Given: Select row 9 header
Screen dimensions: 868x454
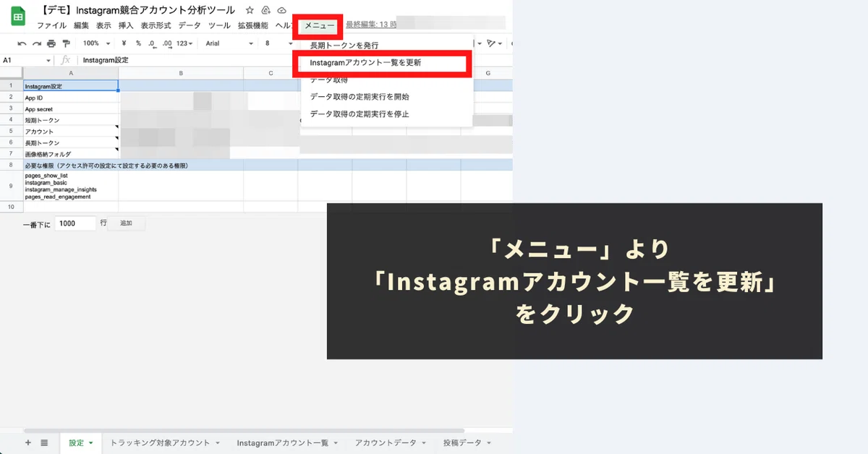Looking at the screenshot, I should [12, 186].
